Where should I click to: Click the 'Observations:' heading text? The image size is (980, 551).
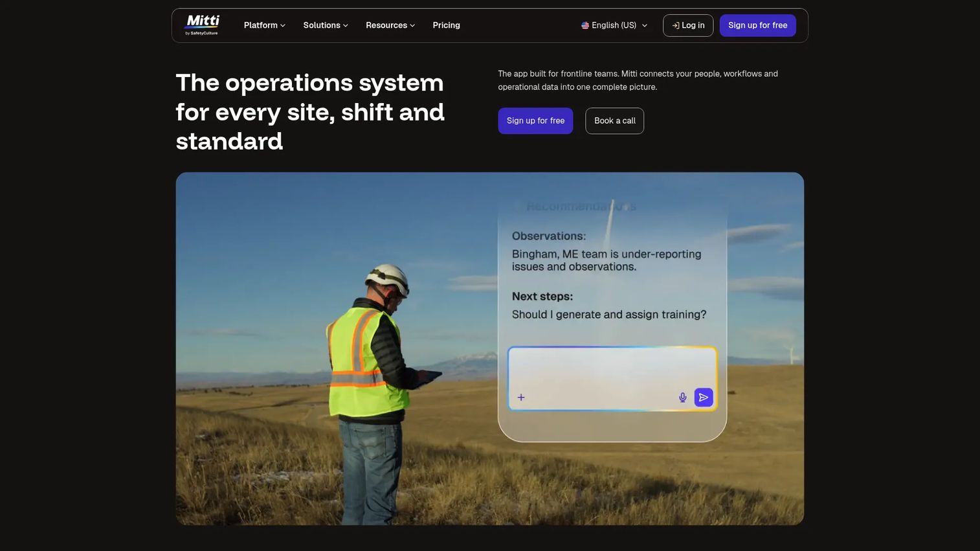(x=549, y=236)
